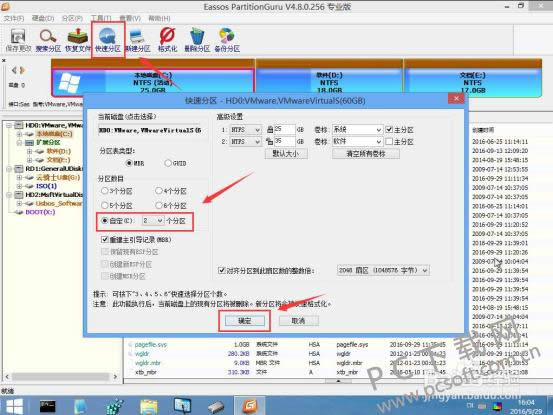Open the 2048 扇区 alignment dropdown
Image resolution: width=553 pixels, height=415 pixels.
pos(383,270)
